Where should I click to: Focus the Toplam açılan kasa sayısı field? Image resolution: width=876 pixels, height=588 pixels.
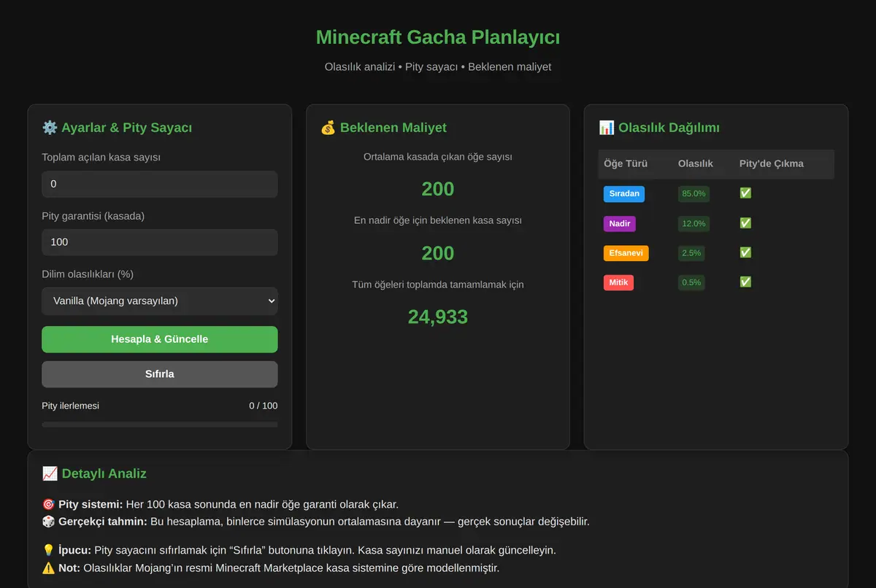(x=160, y=184)
